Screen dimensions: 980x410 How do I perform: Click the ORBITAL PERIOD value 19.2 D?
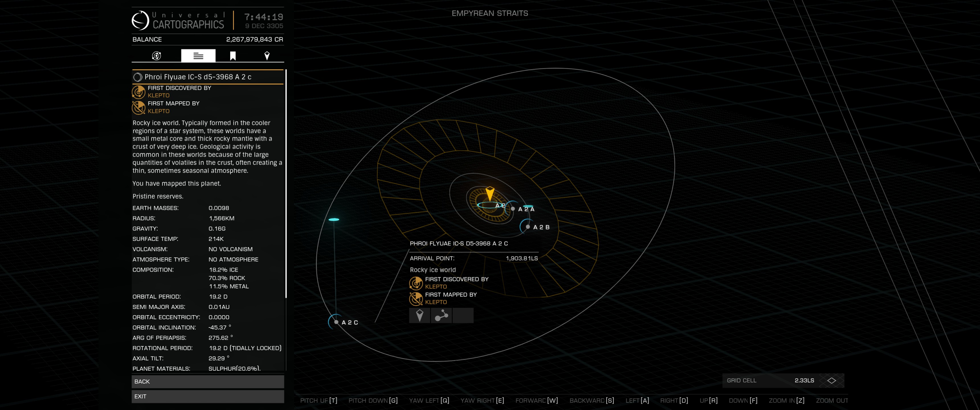click(x=219, y=297)
